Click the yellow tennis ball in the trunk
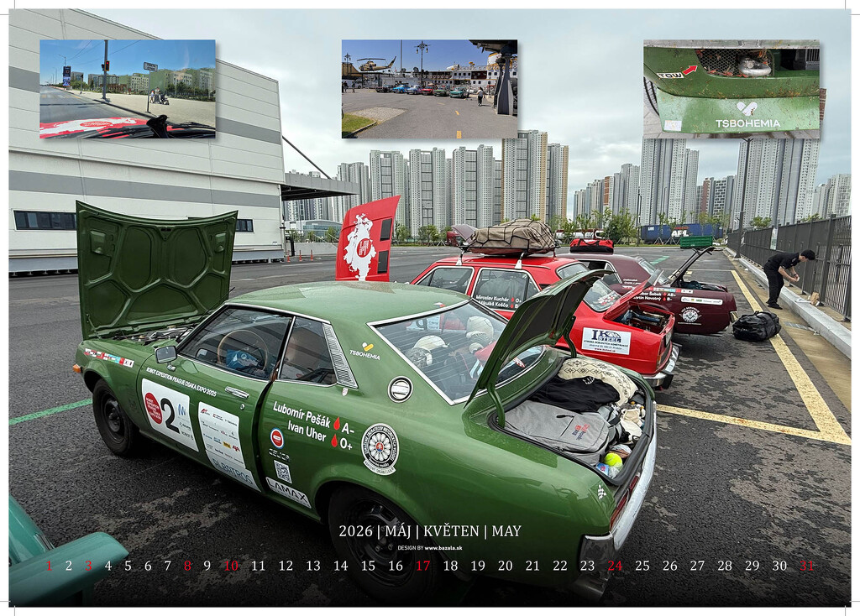The image size is (860, 616). click(x=613, y=459)
